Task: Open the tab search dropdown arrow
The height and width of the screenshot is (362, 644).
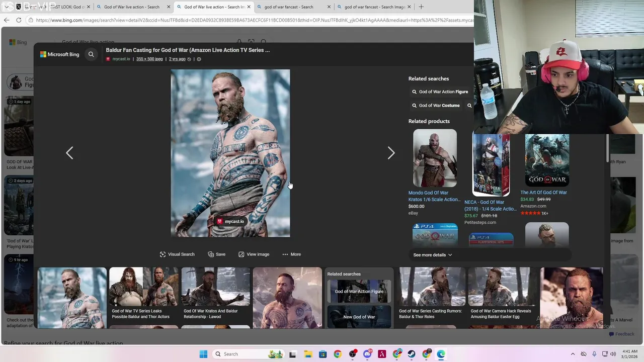Action: (x=6, y=7)
